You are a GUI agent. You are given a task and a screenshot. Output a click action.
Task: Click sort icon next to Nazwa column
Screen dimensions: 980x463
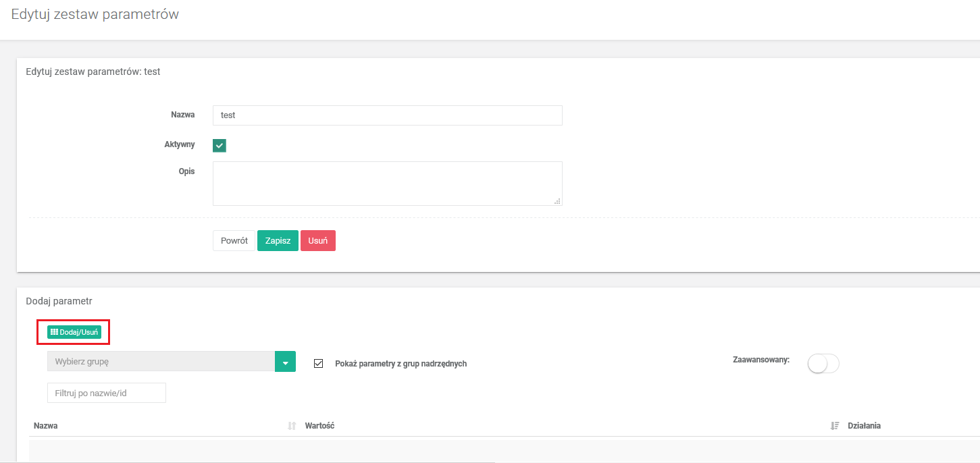292,426
